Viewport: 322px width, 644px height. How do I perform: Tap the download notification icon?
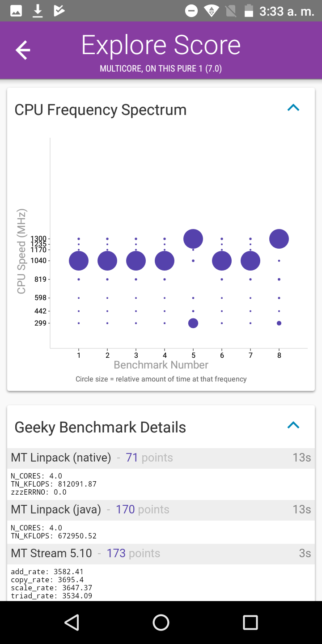pyautogui.click(x=38, y=11)
